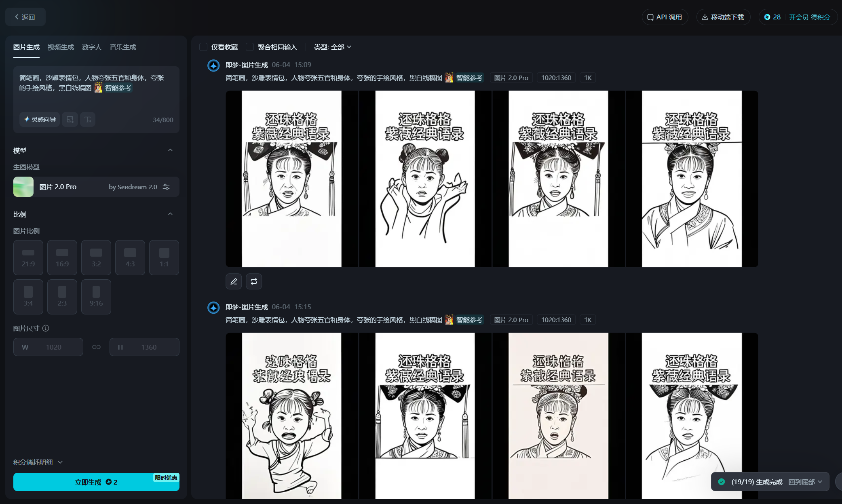Screen dimensions: 842x504
Task: Click the text effect icon in prompt box
Action: click(x=88, y=119)
